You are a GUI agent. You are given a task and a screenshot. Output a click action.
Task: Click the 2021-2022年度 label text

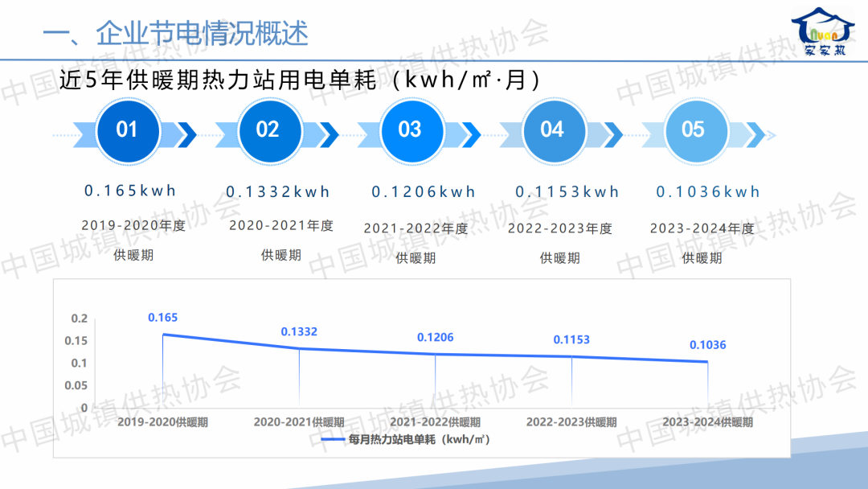pyautogui.click(x=416, y=228)
